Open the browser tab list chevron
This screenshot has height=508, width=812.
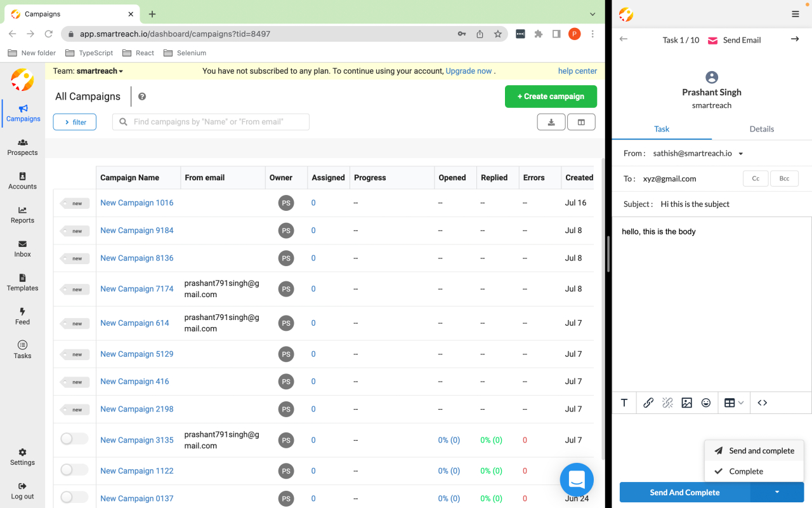coord(593,14)
